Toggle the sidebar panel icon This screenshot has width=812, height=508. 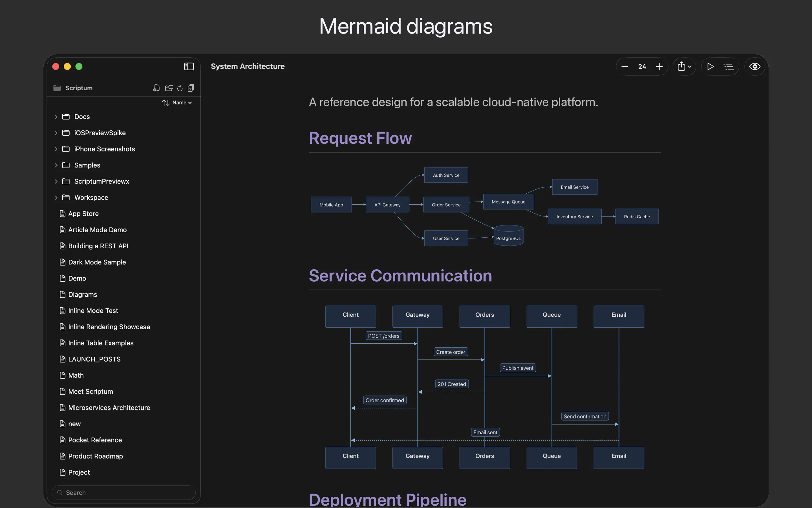tap(189, 67)
